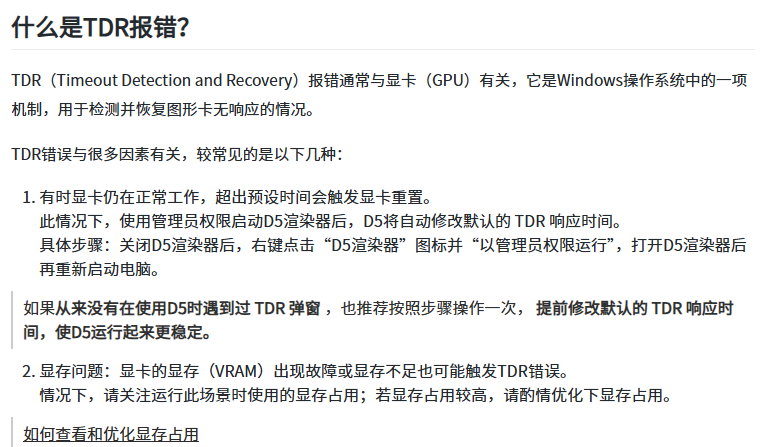Click bold text 提前修改默认的 TDR 响应时
The width and height of the screenshot is (766, 447).
click(635, 308)
